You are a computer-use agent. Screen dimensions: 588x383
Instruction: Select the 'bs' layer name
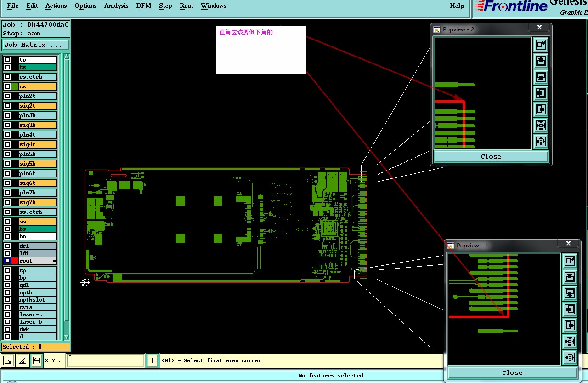pos(38,229)
